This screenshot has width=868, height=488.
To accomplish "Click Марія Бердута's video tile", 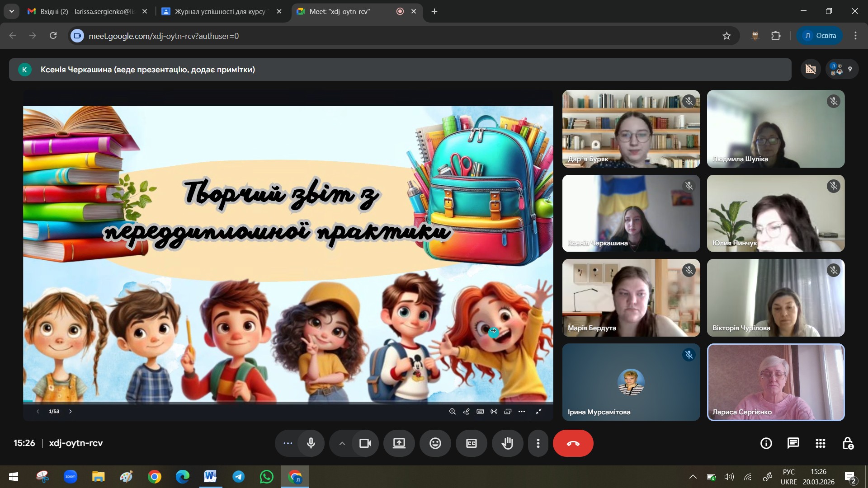I will pos(631,297).
